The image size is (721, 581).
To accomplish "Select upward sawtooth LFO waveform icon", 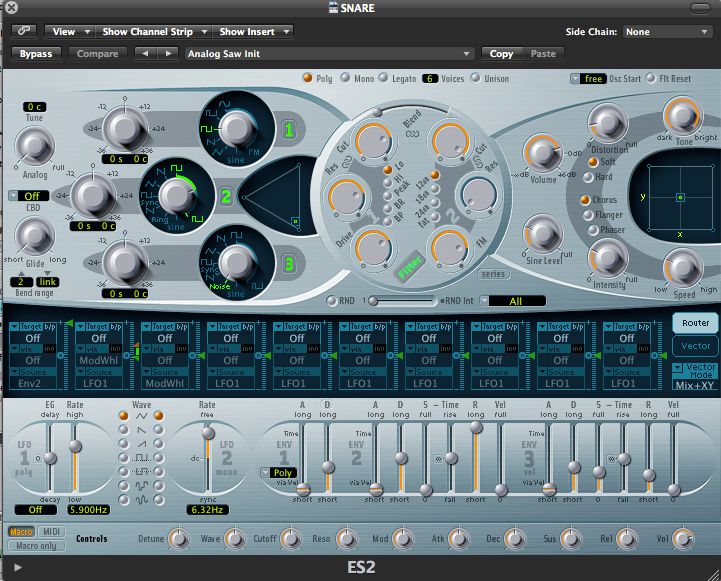I will click(141, 444).
